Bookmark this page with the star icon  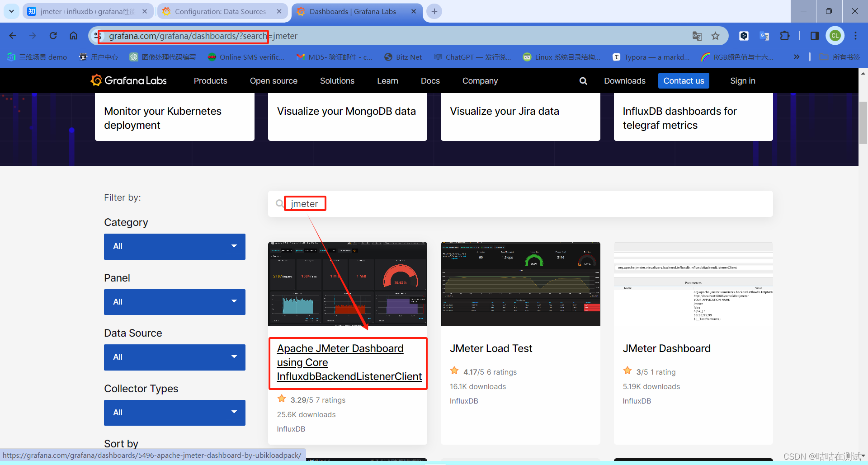pyautogui.click(x=715, y=36)
